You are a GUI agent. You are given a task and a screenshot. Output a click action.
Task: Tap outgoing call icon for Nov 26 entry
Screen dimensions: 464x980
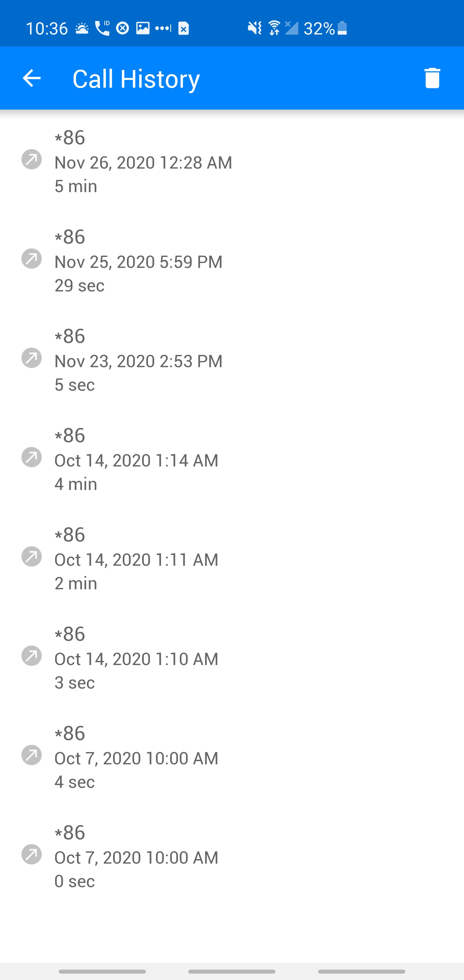click(32, 159)
